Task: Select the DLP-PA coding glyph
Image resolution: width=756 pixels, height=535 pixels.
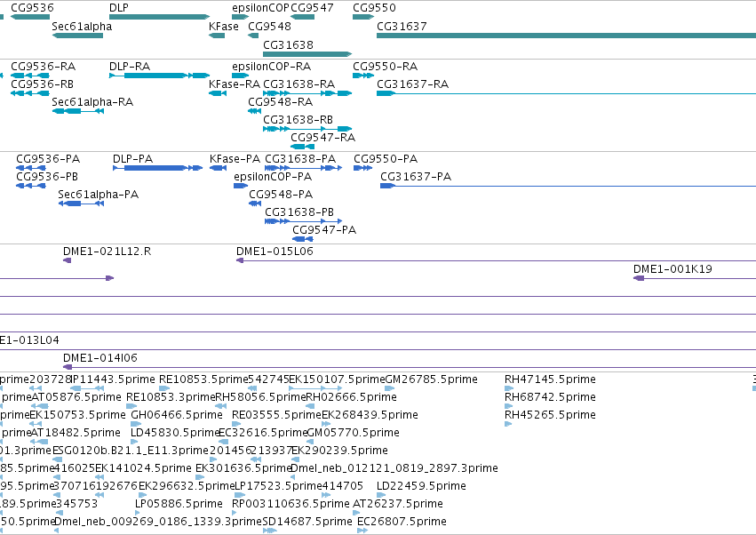Action: pyautogui.click(x=157, y=168)
